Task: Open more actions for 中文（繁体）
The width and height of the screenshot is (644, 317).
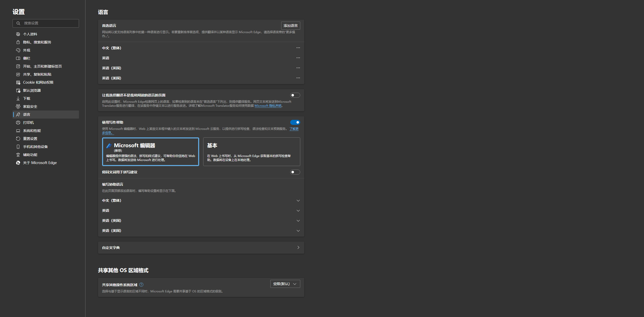Action: (298, 48)
